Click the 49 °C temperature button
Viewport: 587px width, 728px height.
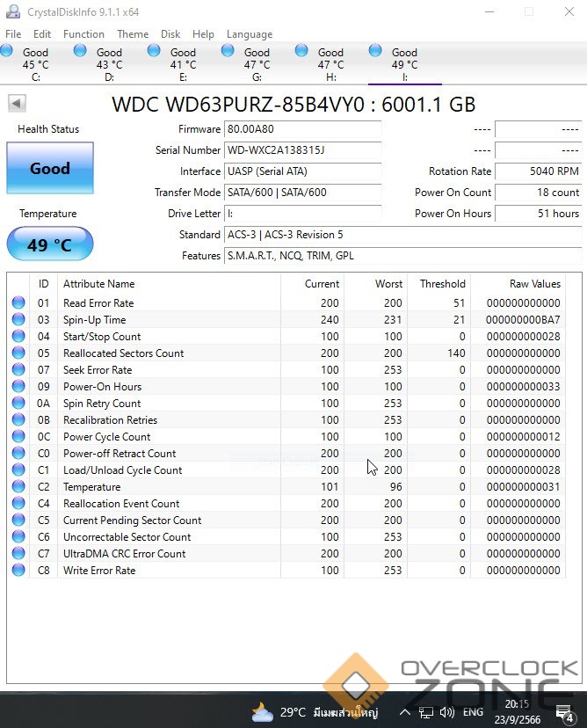[50, 244]
